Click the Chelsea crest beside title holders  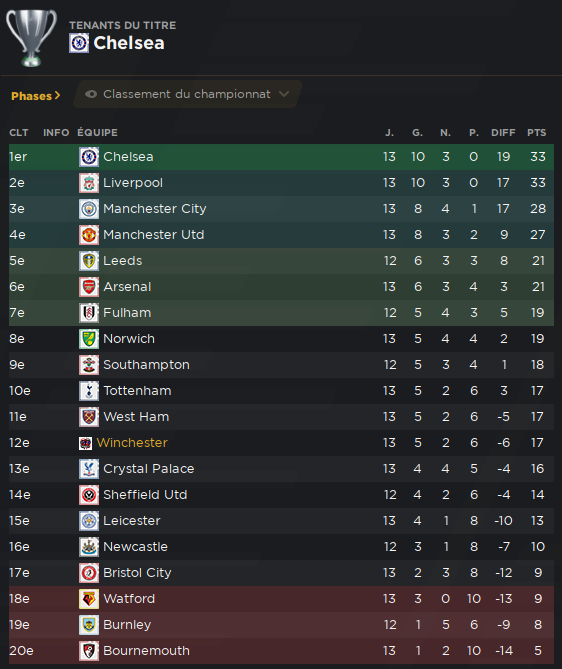[79, 43]
